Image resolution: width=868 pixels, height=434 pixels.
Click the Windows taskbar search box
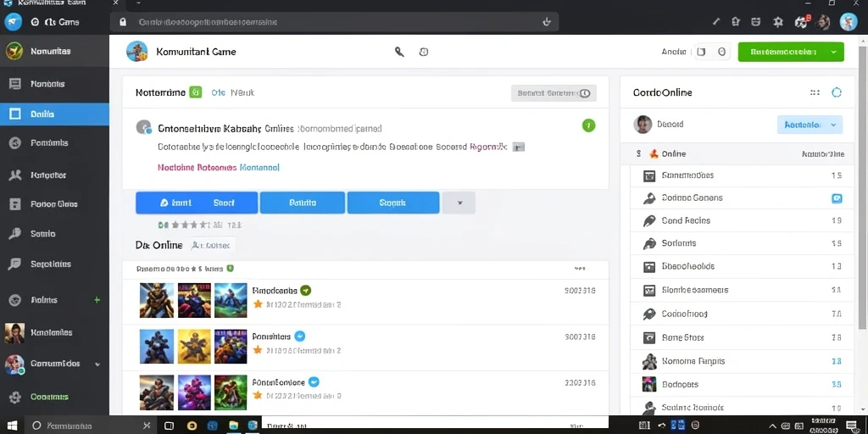click(x=92, y=426)
